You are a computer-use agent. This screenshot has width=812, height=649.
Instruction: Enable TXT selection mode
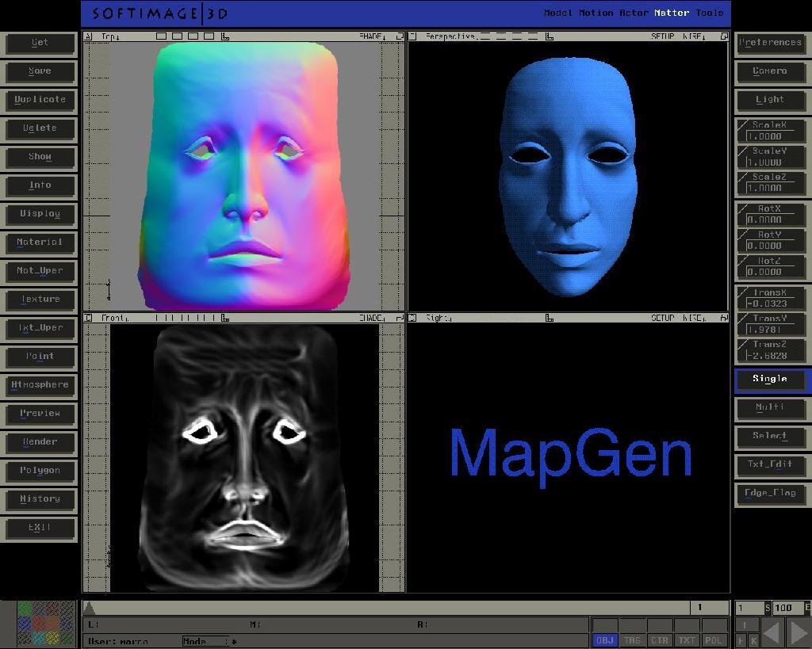tap(687, 640)
